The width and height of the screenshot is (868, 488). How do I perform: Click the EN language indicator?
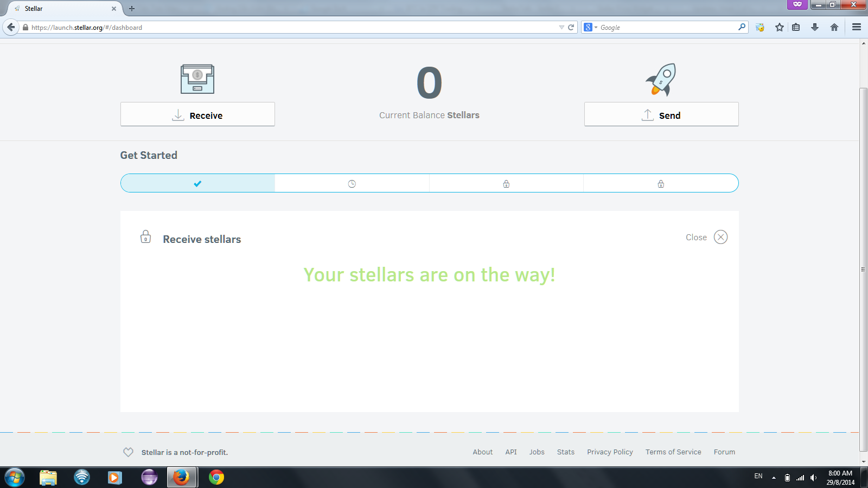click(758, 477)
